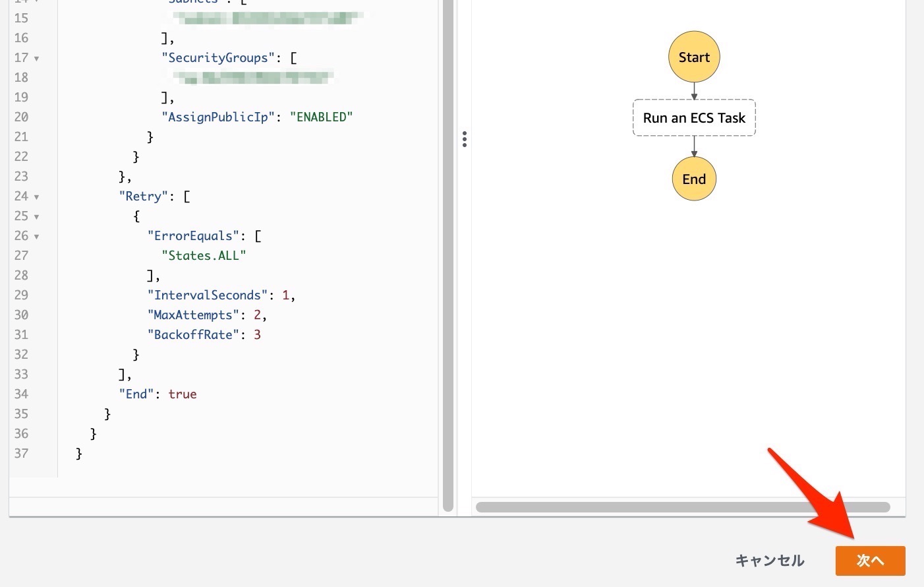
Task: Collapse the Retry block on line 24
Action: tap(36, 197)
